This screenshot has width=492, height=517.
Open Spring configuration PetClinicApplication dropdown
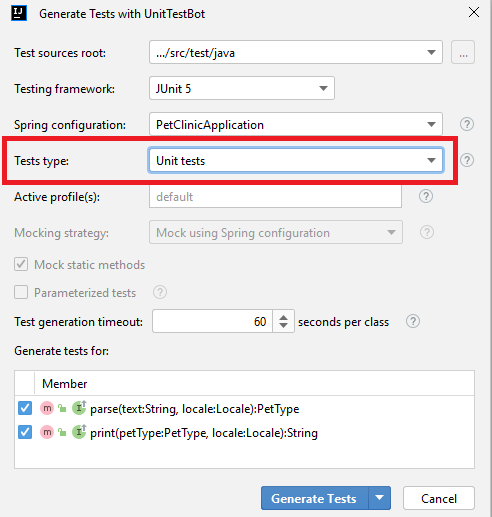pos(296,124)
